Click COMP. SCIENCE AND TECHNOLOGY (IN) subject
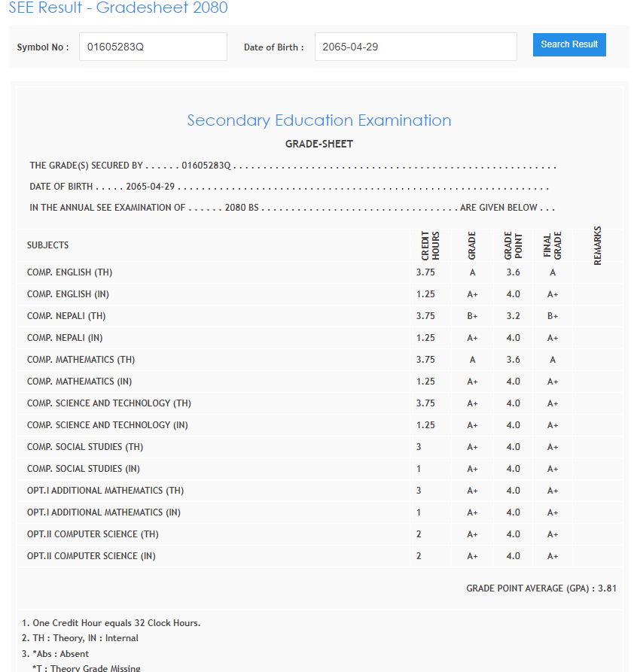Viewport: 634px width, 672px height. 108,425
